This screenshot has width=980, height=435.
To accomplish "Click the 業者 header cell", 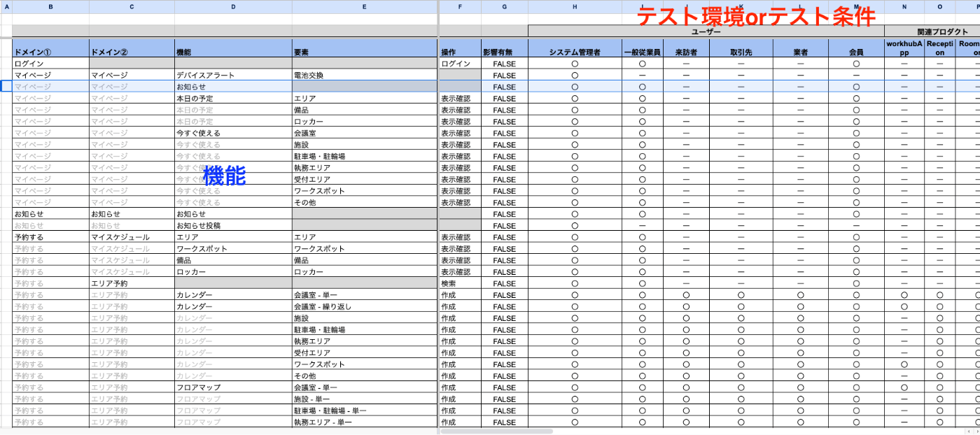I will tap(800, 48).
